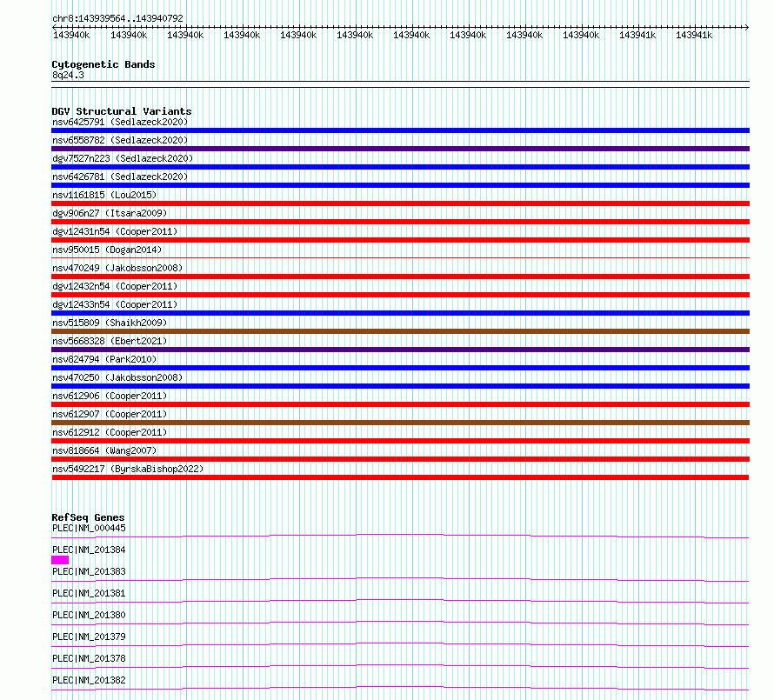Select variant nsv515809 (Shaikh2009)

[110, 323]
